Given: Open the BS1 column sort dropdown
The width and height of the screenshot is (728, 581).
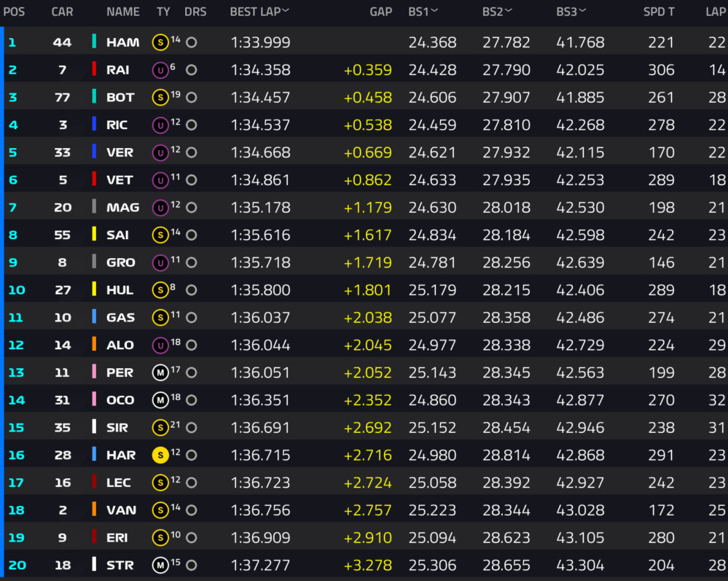Looking at the screenshot, I should point(434,10).
